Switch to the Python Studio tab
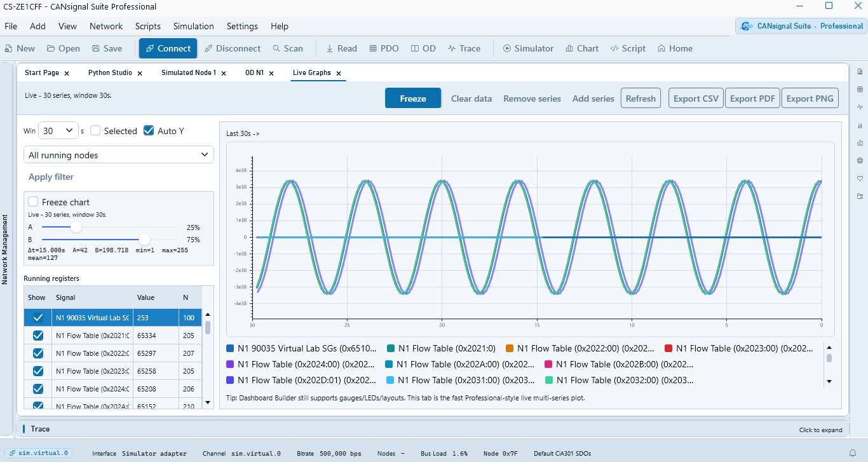 (x=110, y=73)
